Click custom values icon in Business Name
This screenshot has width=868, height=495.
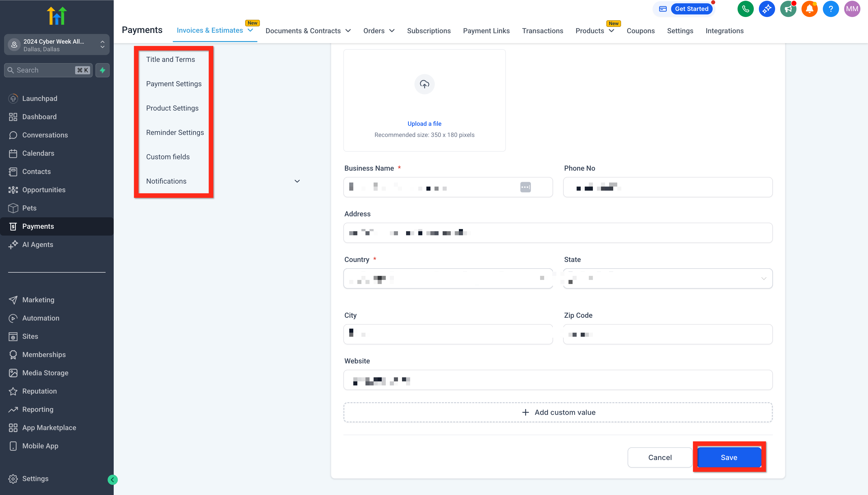click(x=525, y=187)
